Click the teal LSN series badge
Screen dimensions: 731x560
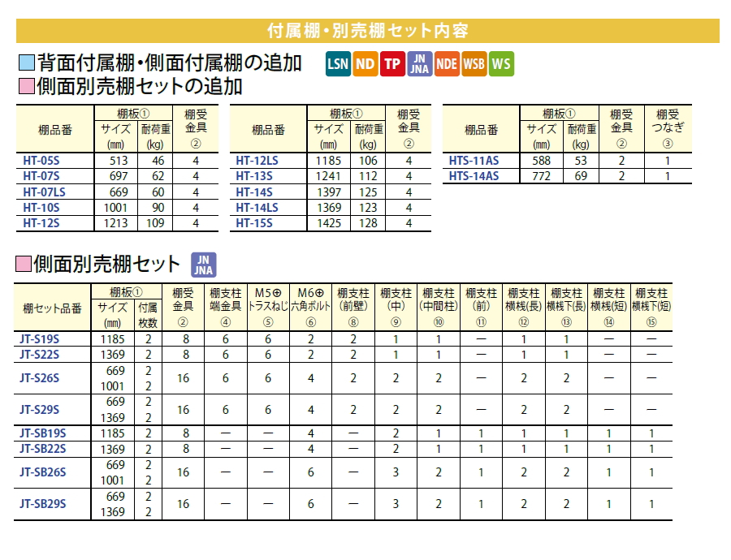(338, 63)
